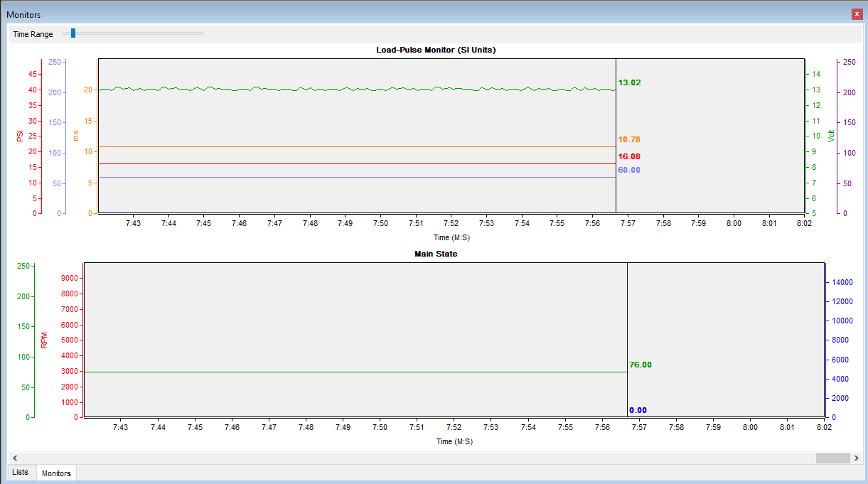The width and height of the screenshot is (868, 484).
Task: Select the green 13.02 voltage readout
Action: pos(629,82)
